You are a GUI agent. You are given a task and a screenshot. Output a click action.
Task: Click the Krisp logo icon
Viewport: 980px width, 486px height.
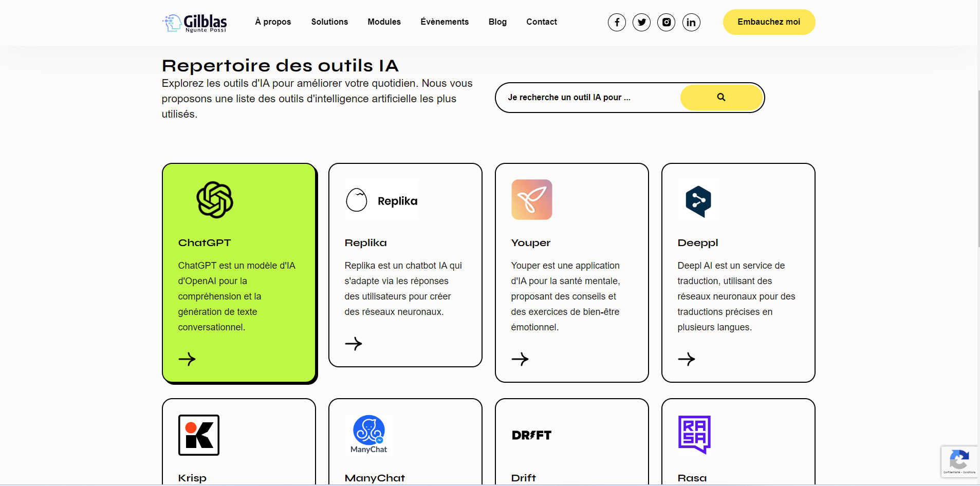pyautogui.click(x=199, y=435)
